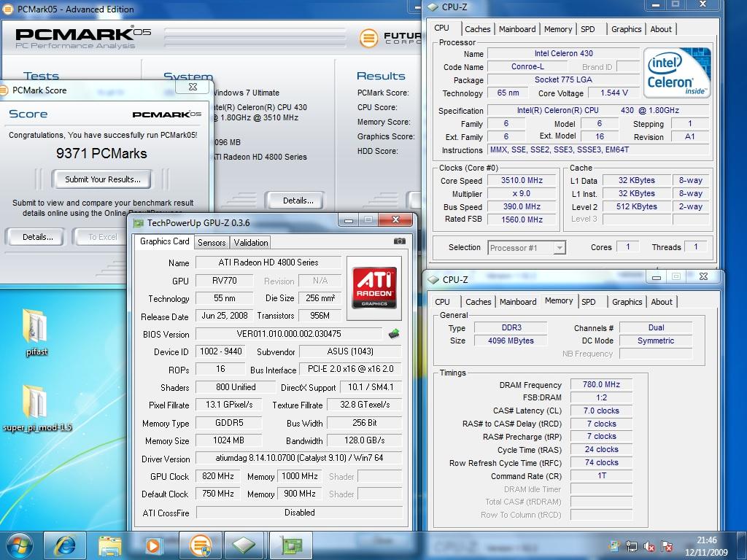Open Caches tab in upper CPU-Z
The height and width of the screenshot is (560, 747).
pyautogui.click(x=477, y=29)
